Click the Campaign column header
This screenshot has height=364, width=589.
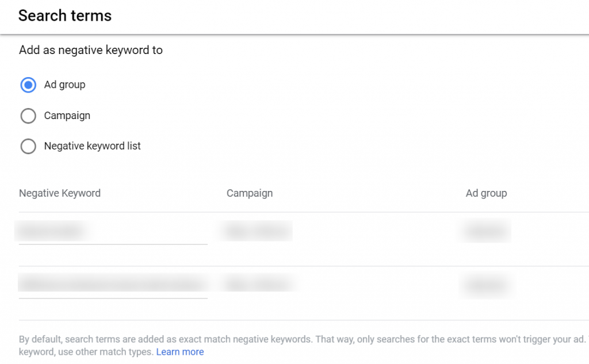coord(250,193)
